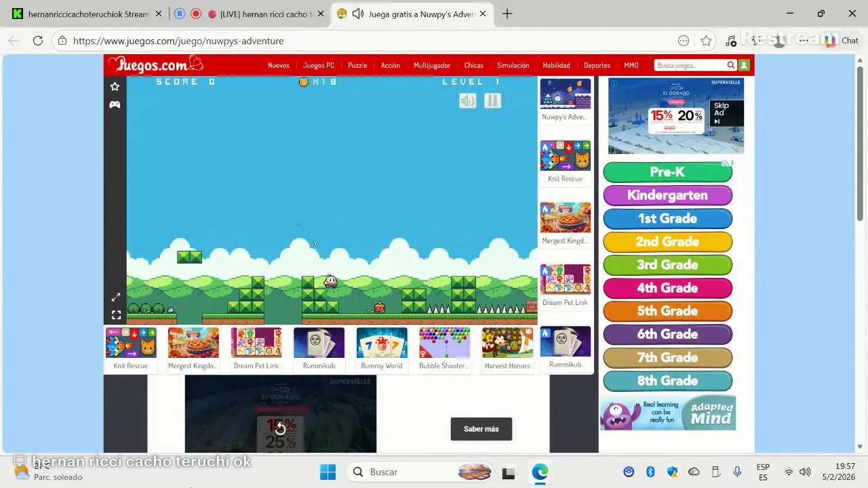Image resolution: width=868 pixels, height=488 pixels.
Task: Select the 1st Grade button
Action: 668,218
